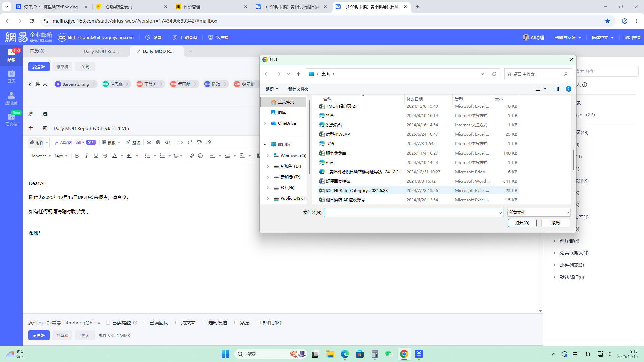
Task: Click the format painter icon
Action: click(x=199, y=142)
